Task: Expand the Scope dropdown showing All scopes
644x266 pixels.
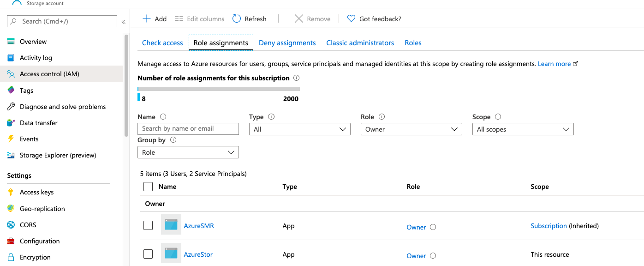Action: point(523,129)
